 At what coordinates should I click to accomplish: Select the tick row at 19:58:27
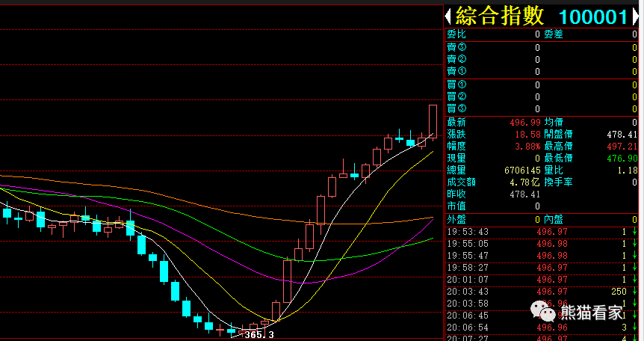point(542,268)
